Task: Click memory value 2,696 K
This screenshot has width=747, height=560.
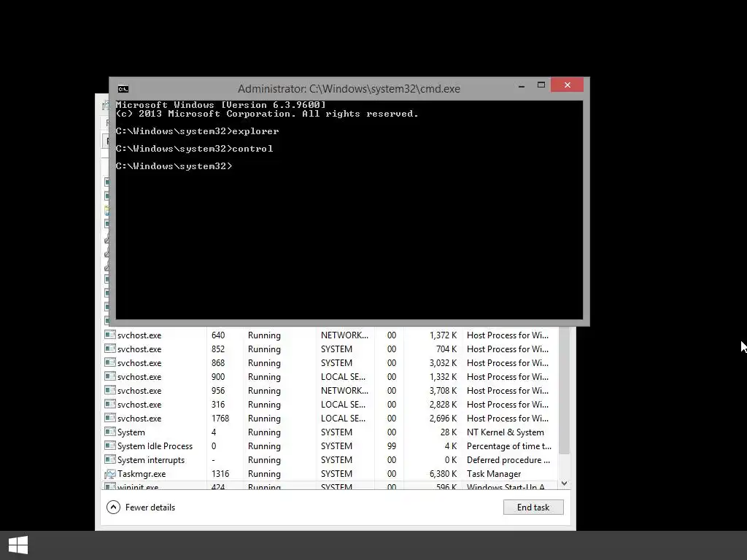Action: coord(443,418)
